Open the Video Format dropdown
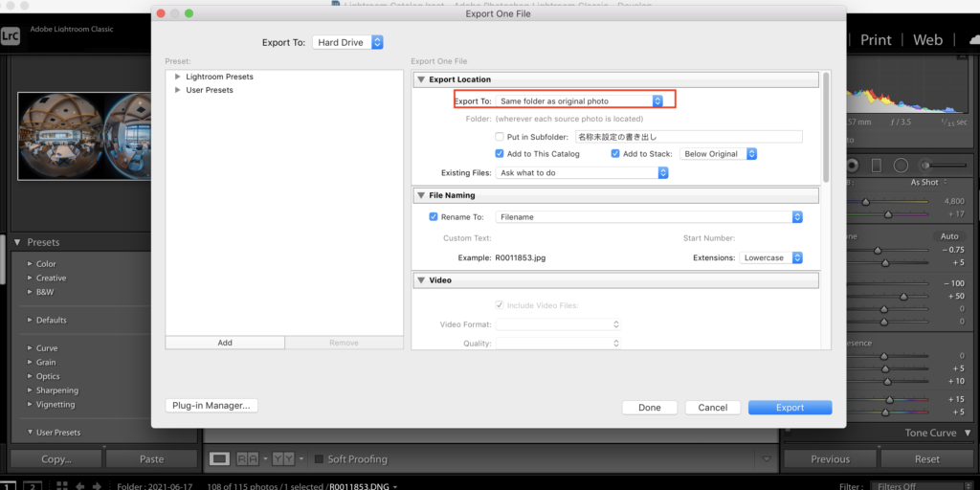The width and height of the screenshot is (980, 490). pyautogui.click(x=558, y=324)
